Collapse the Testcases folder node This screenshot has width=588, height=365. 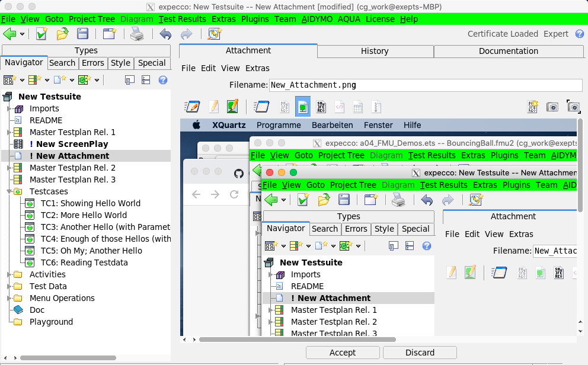point(8,191)
